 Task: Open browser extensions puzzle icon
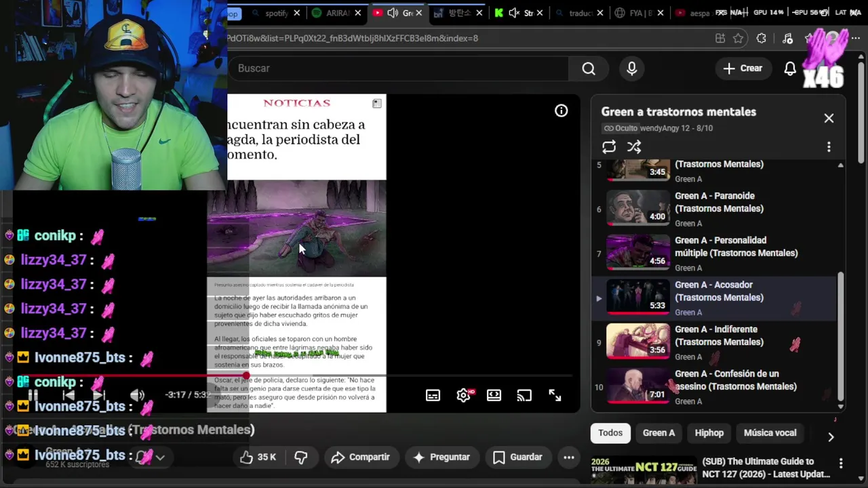click(762, 39)
